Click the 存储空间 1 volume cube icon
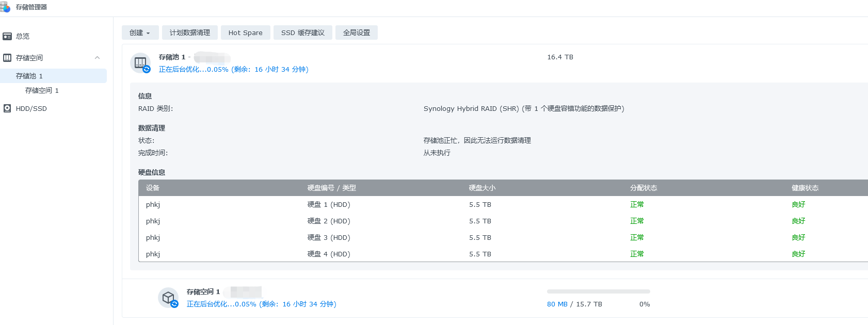The width and height of the screenshot is (868, 325). [x=168, y=298]
